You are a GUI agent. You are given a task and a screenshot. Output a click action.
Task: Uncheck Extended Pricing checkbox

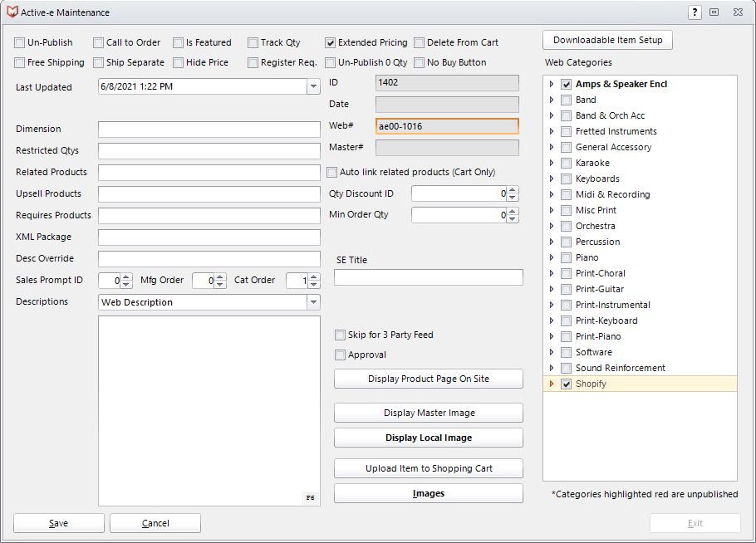(x=331, y=43)
